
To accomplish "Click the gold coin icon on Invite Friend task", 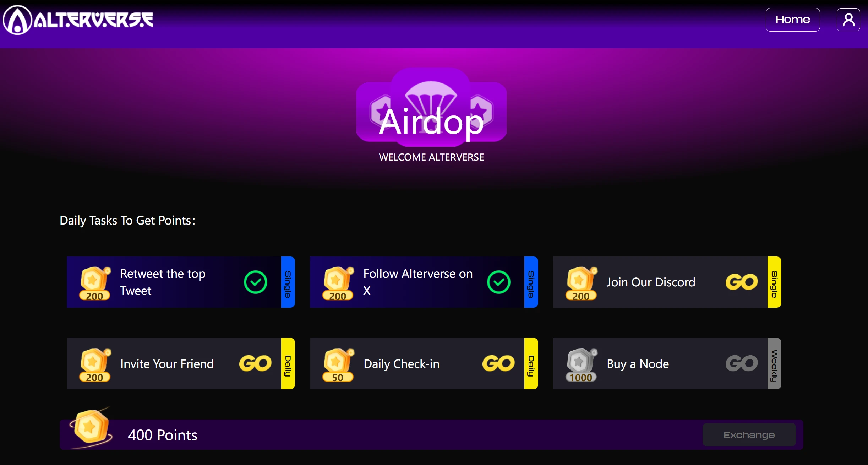I will pyautogui.click(x=93, y=363).
